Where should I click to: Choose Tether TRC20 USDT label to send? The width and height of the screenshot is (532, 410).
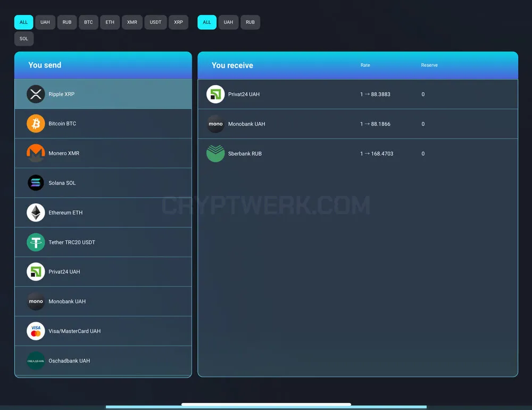click(x=72, y=242)
